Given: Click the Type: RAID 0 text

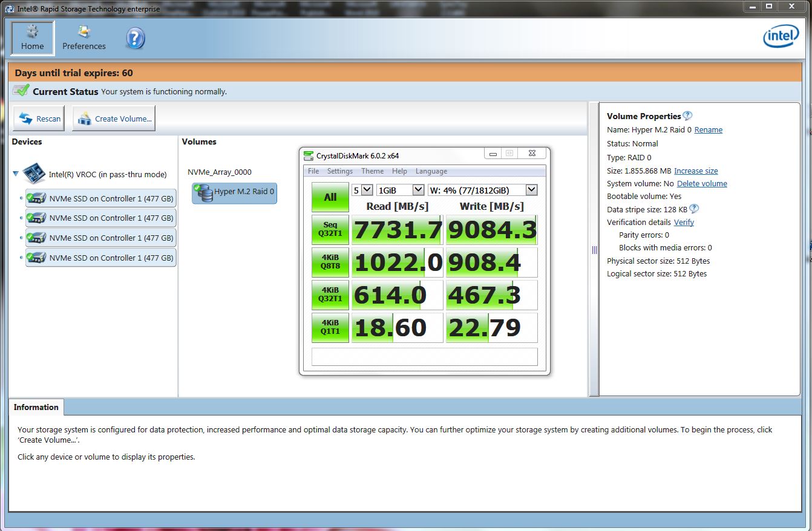Looking at the screenshot, I should 629,157.
